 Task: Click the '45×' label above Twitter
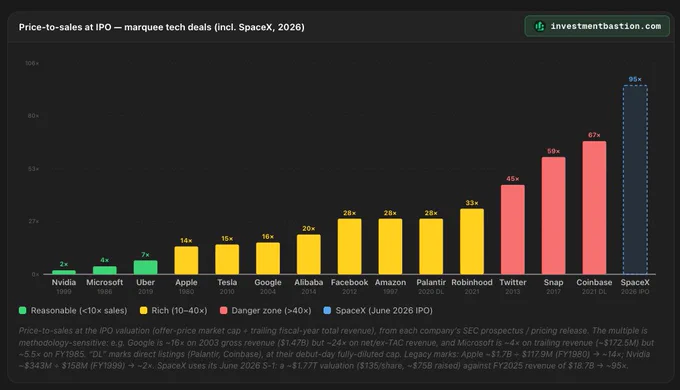pos(513,179)
